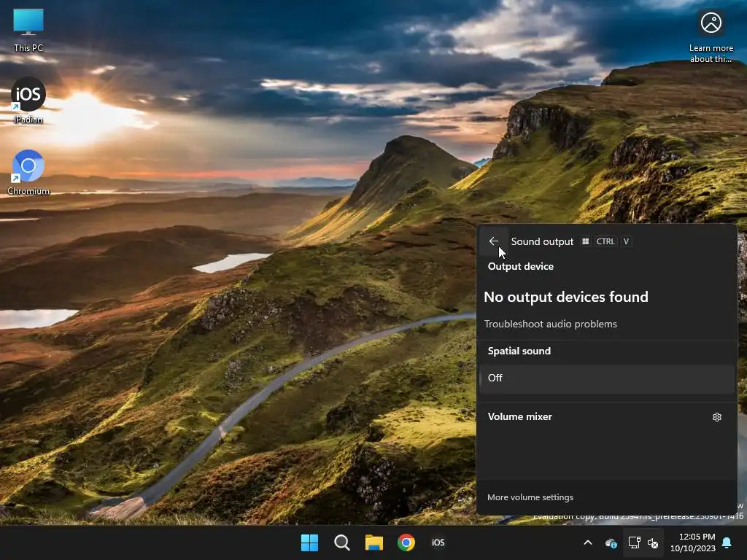
Task: Click Troubleshoot audio problems link
Action: click(550, 324)
